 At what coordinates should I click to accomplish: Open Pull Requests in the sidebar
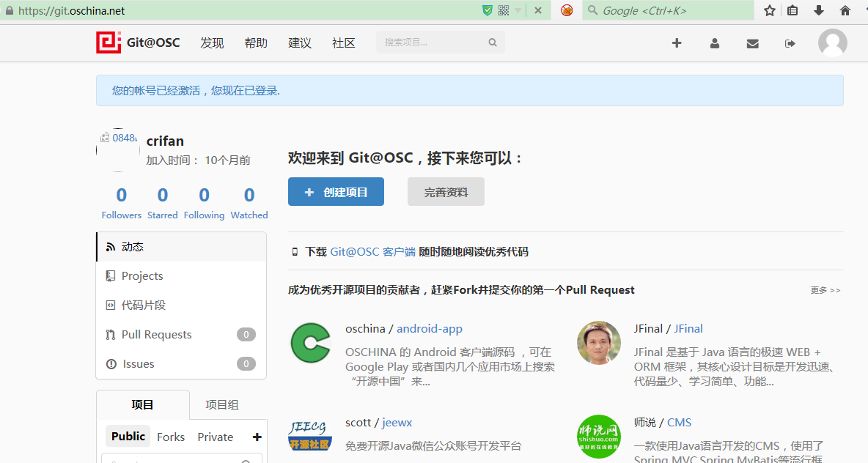coord(181,335)
